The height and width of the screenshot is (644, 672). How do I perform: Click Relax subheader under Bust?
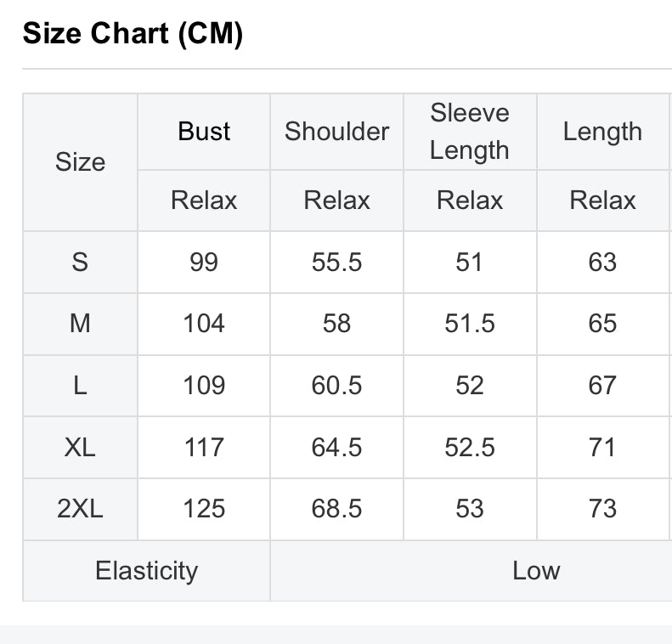click(x=204, y=201)
